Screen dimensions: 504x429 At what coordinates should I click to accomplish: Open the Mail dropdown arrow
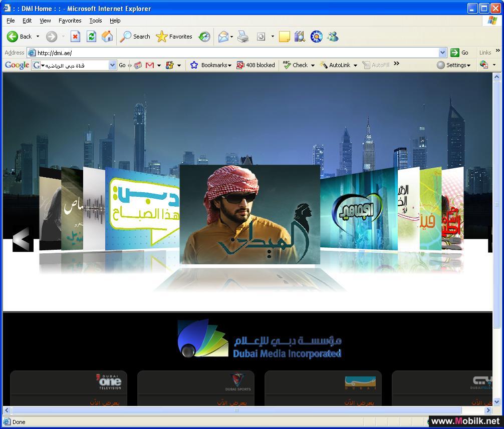pyautogui.click(x=231, y=37)
